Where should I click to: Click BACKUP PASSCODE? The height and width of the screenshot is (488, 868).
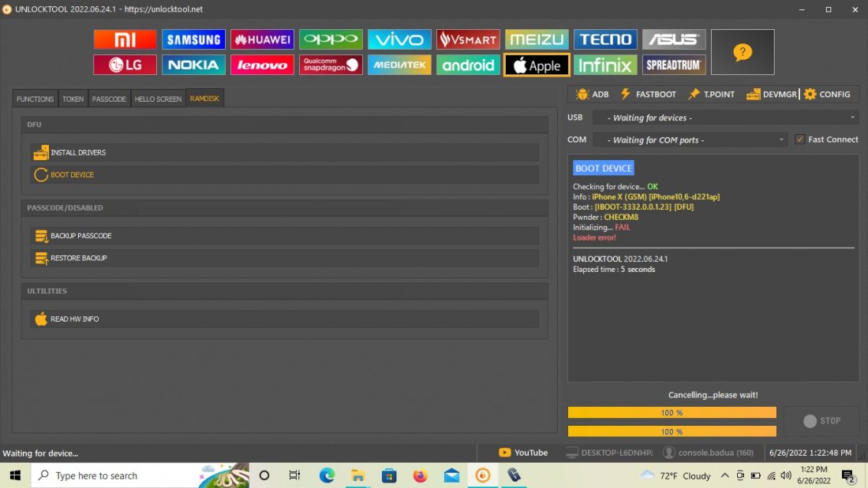click(285, 236)
